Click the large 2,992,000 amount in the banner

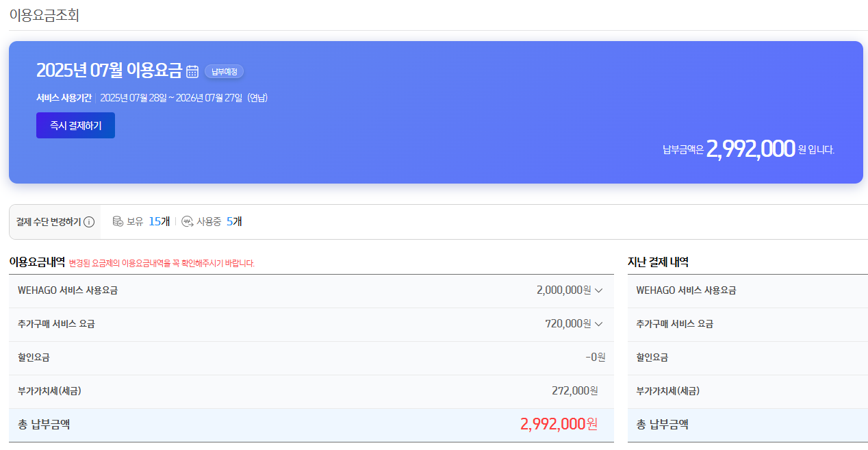click(750, 148)
